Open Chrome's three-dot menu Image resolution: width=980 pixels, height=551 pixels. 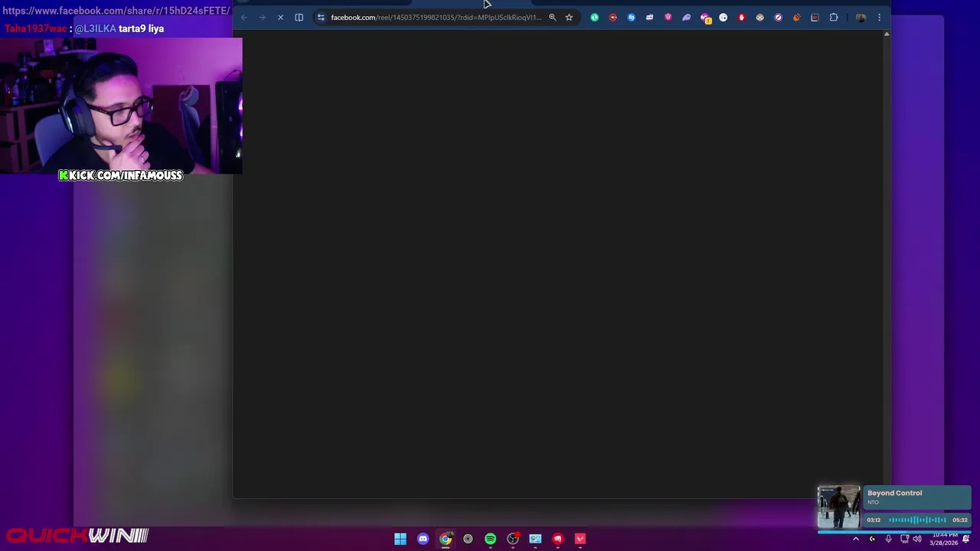879,17
